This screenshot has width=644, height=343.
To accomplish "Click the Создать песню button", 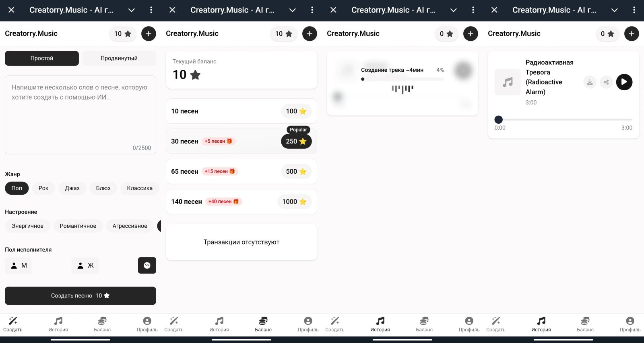I will tap(80, 295).
